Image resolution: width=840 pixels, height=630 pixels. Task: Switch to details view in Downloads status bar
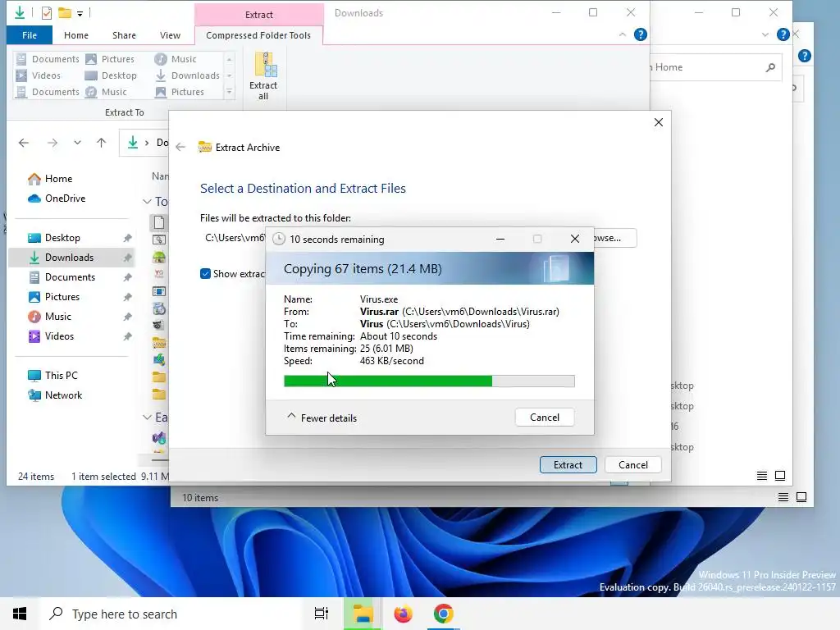pyautogui.click(x=762, y=476)
